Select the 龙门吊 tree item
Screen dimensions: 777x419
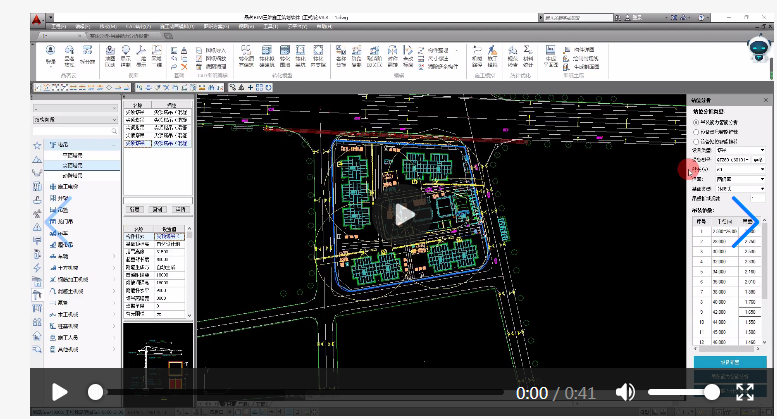(x=65, y=222)
